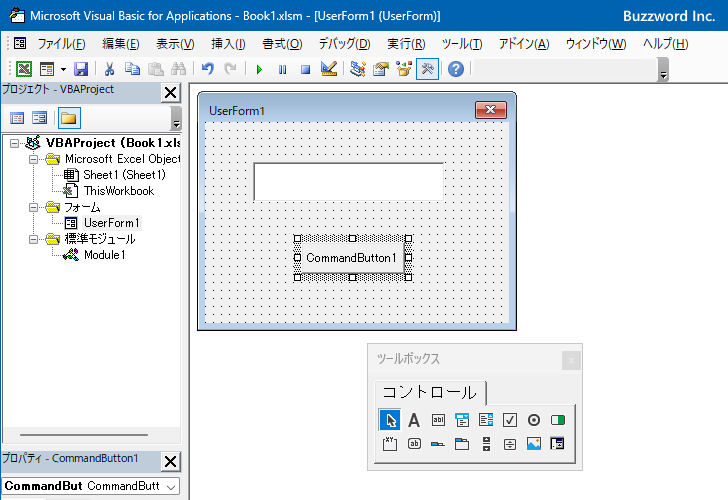Viewport: 728px width, 500px height.
Task: Click CommandButton1 on the form
Action: point(352,258)
